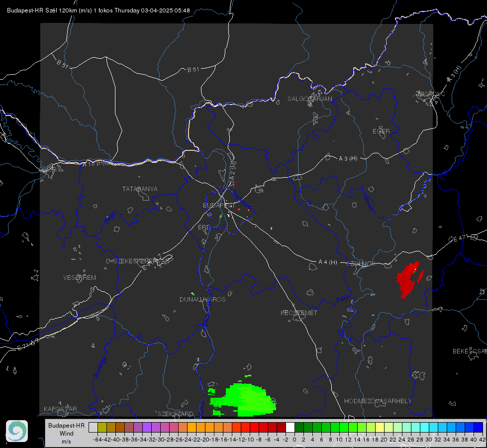Click the olive swatch above -64 label

(102, 427)
